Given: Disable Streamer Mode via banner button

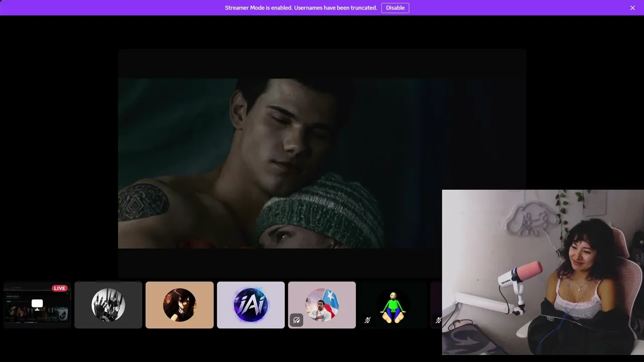Looking at the screenshot, I should (395, 8).
